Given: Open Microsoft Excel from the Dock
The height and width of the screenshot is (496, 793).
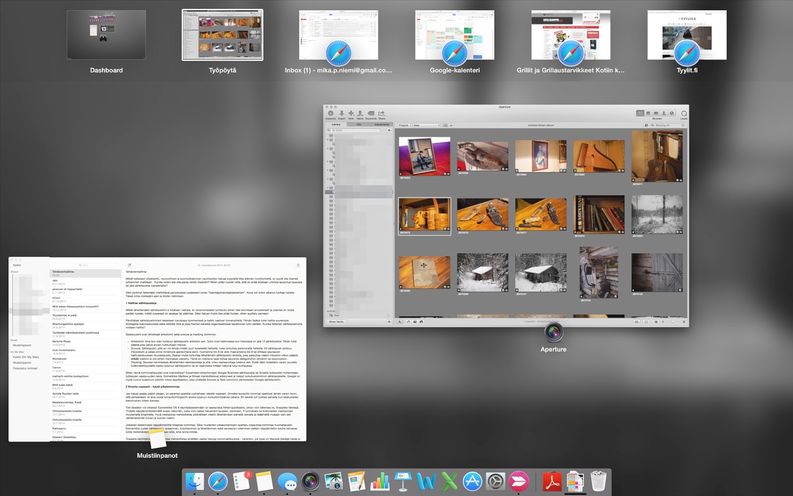Looking at the screenshot, I should point(449,481).
